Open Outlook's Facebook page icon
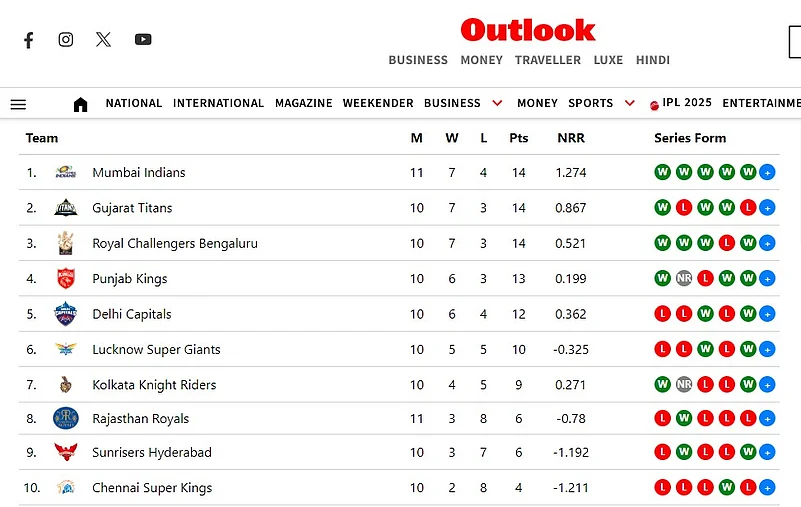The height and width of the screenshot is (507, 801). [29, 40]
